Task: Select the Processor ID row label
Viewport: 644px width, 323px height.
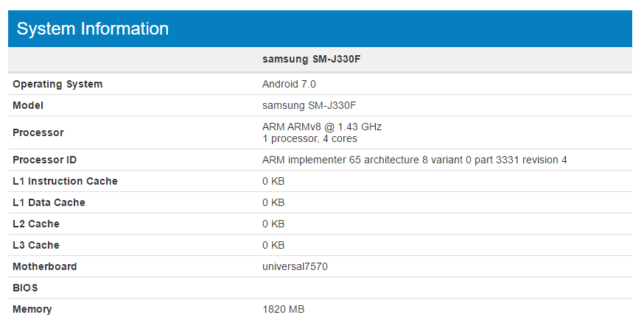Action: [45, 160]
